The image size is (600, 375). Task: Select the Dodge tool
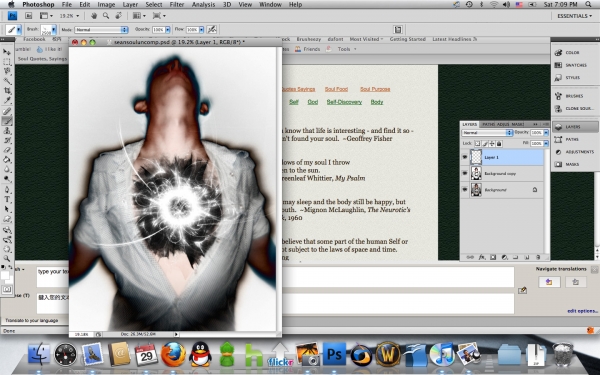(x=7, y=179)
